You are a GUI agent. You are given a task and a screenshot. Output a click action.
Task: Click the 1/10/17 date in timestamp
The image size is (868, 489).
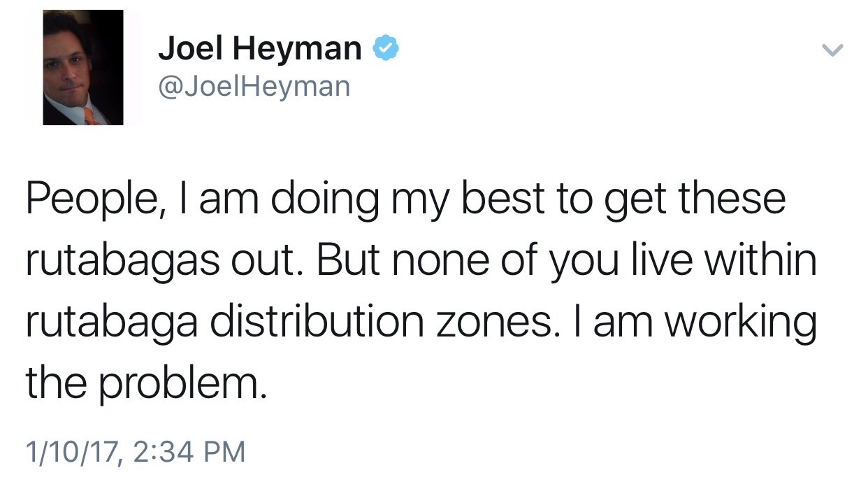coord(72,451)
